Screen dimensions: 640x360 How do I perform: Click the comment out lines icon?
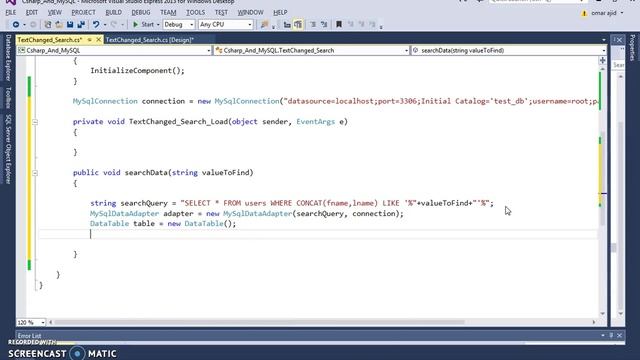pos(313,25)
